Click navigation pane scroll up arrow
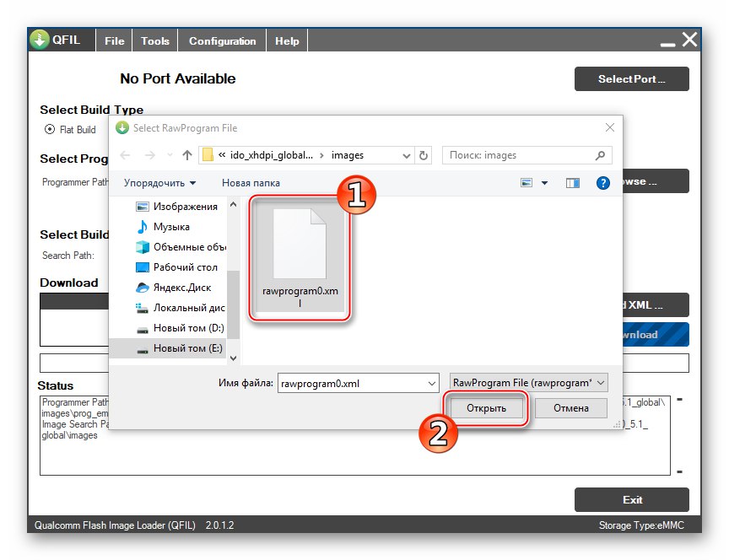 pos(234,204)
